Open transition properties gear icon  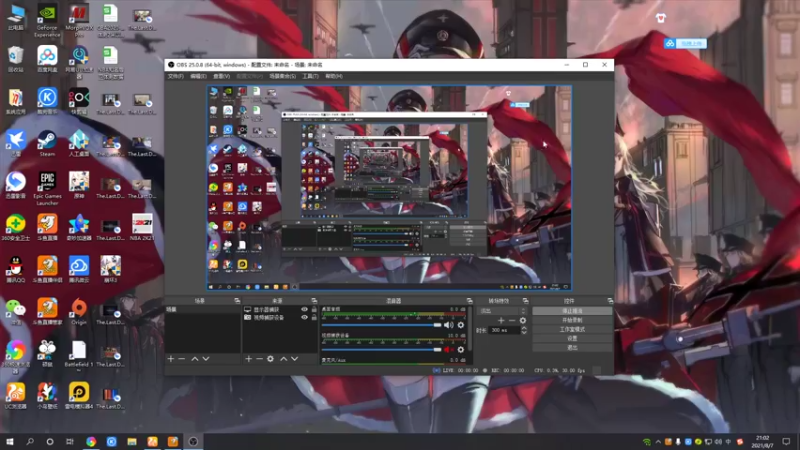(522, 320)
